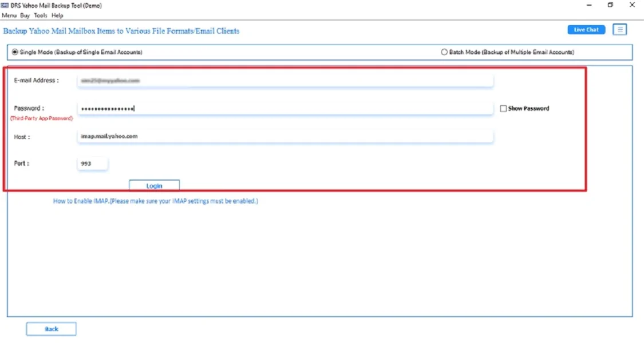Click the DRS app icon in the title bar
The height and width of the screenshot is (343, 644).
6,5
